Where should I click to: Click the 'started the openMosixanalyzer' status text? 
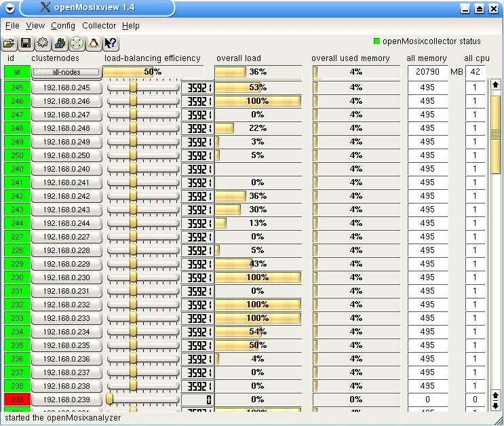[x=62, y=418]
